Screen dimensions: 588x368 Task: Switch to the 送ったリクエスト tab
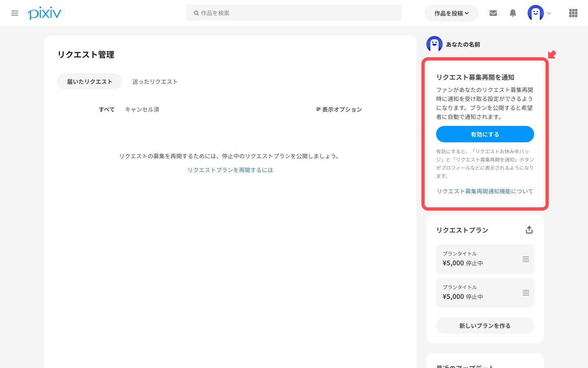155,81
